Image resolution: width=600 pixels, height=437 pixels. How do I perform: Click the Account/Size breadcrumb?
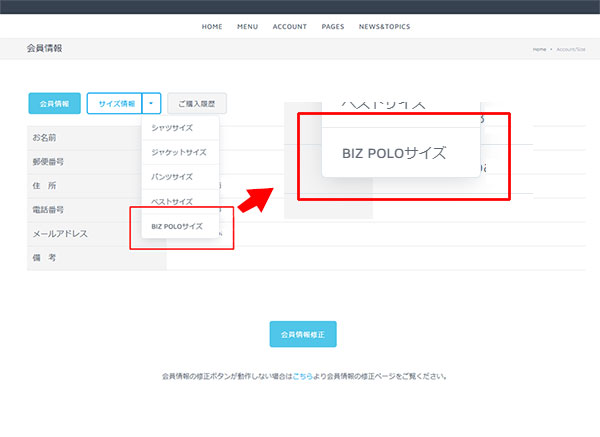pyautogui.click(x=569, y=49)
